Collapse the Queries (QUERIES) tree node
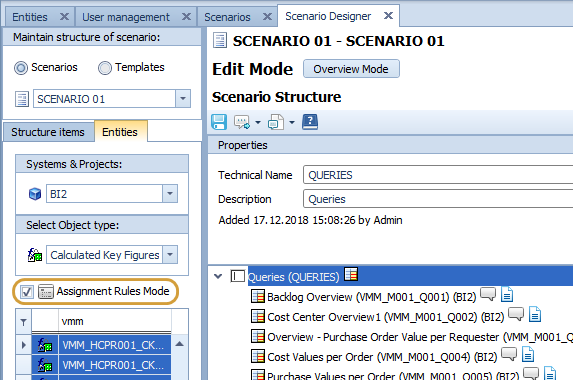Screen dimensions: 573x380 pos(218,276)
